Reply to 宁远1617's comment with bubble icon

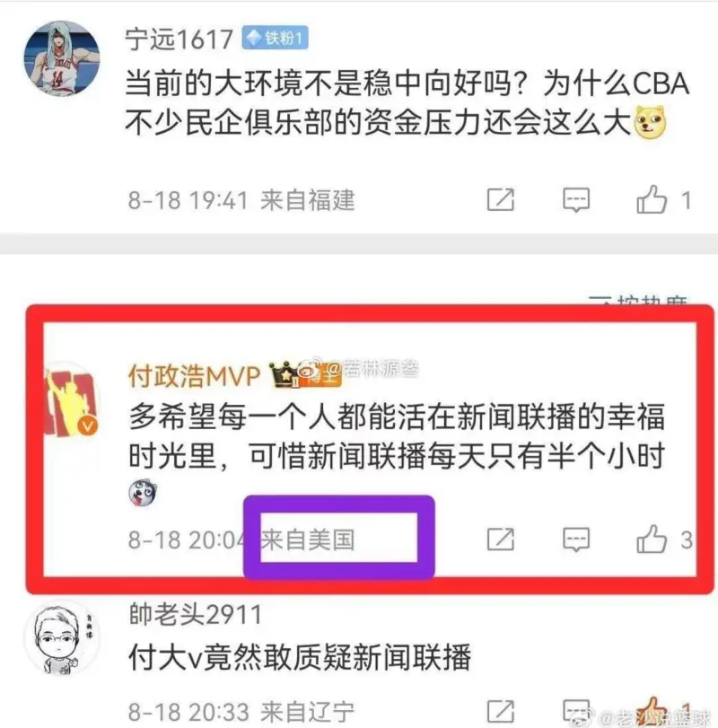click(x=576, y=200)
